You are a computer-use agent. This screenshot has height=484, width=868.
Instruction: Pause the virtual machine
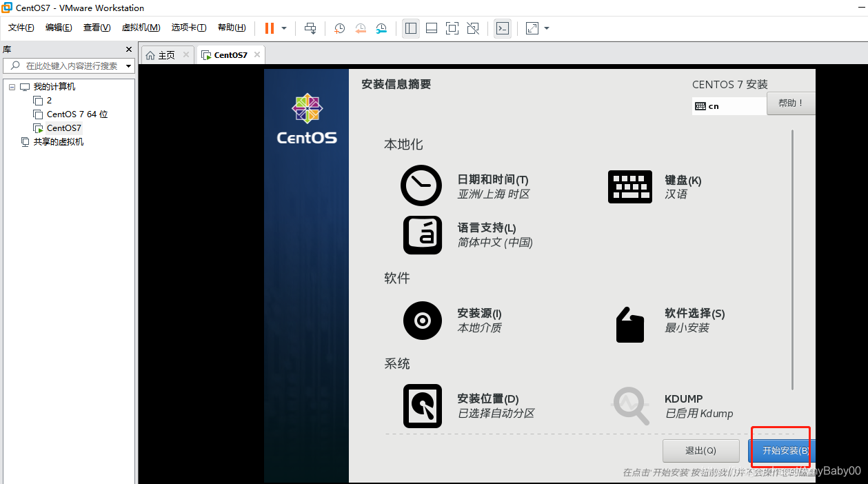pyautogui.click(x=270, y=28)
